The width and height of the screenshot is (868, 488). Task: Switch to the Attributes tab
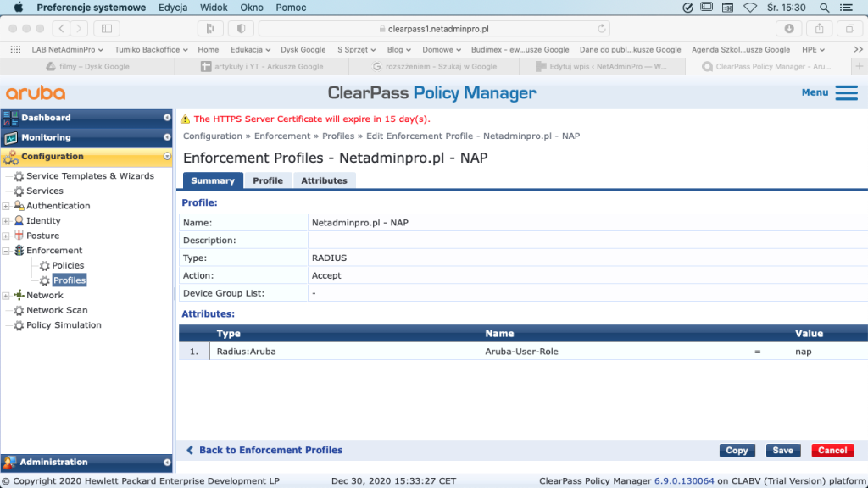tap(324, 180)
